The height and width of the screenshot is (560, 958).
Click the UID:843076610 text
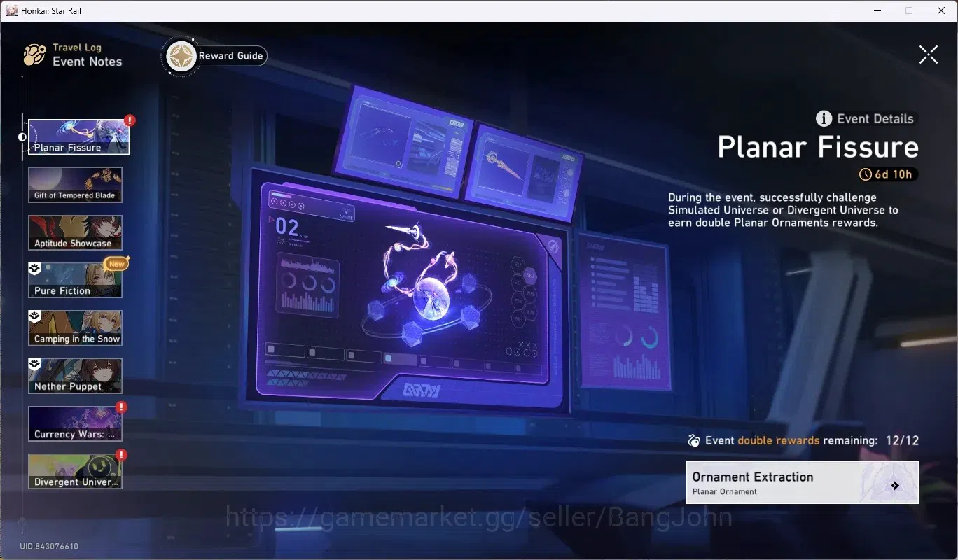(49, 546)
